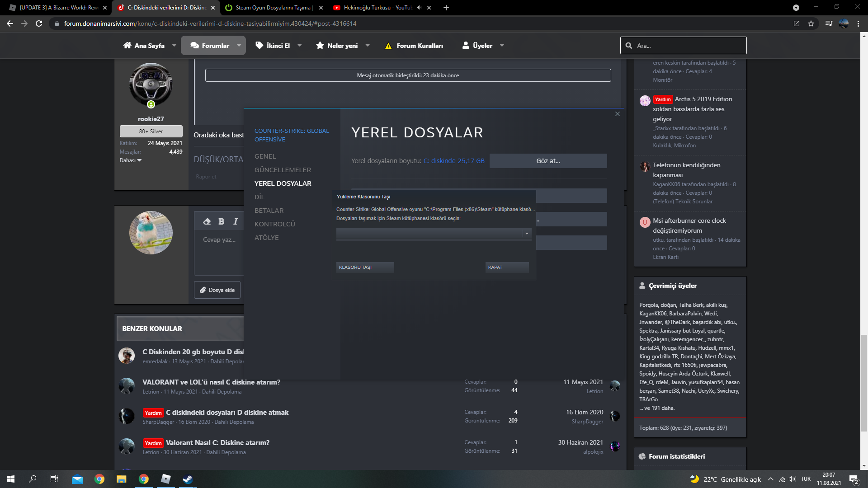Open Windows taskbar search

(x=33, y=479)
